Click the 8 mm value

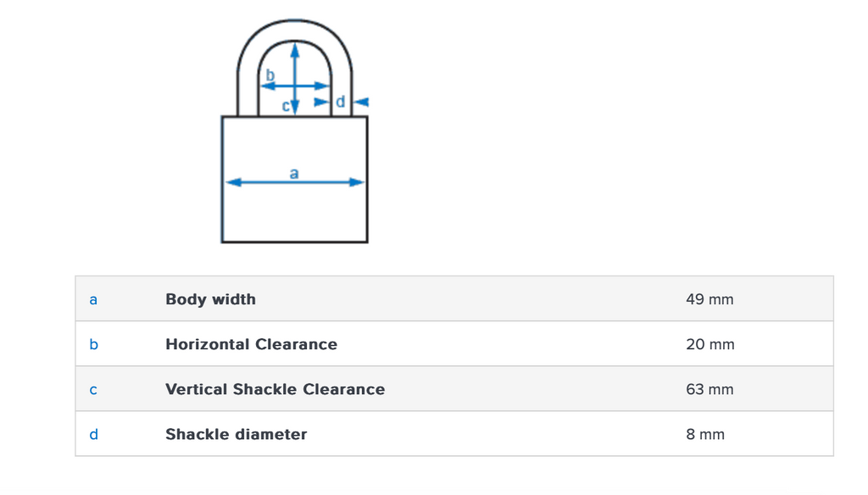(x=705, y=435)
